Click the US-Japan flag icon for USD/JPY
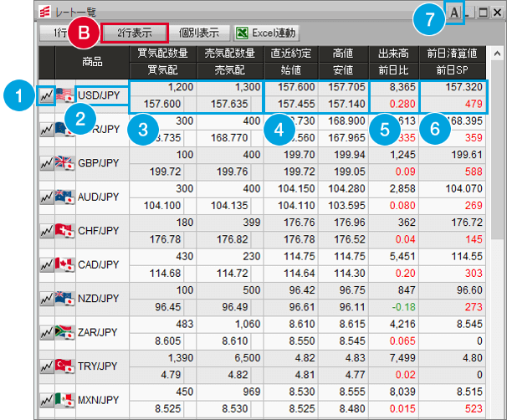Screen dimensions: 507x420 64,95
